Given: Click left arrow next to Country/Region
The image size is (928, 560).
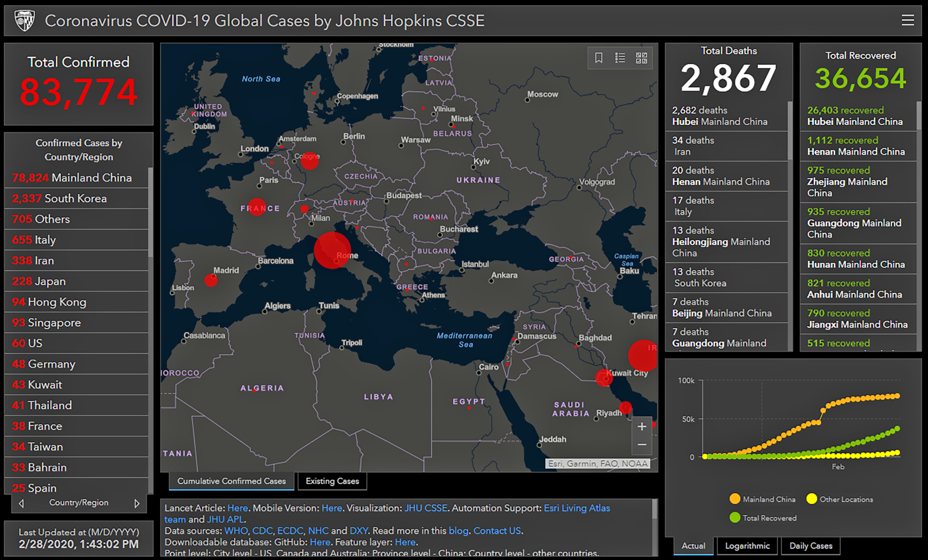Looking at the screenshot, I should pyautogui.click(x=21, y=503).
